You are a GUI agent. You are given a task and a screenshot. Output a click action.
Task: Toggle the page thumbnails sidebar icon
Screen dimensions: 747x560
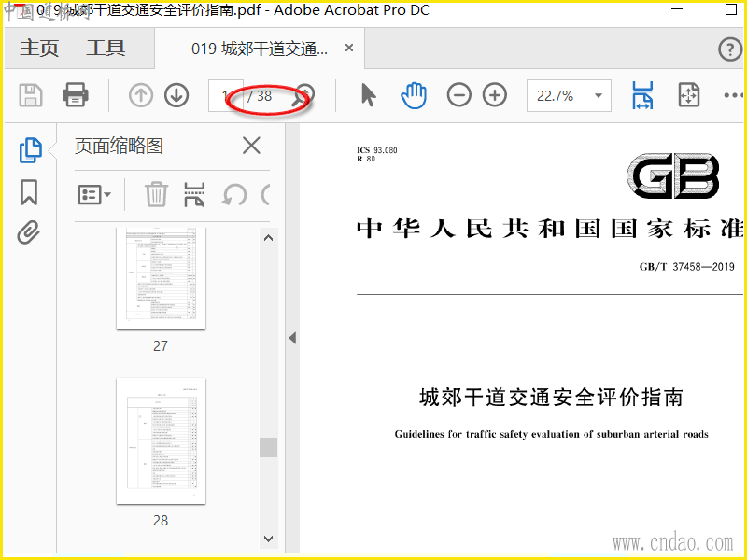point(31,150)
